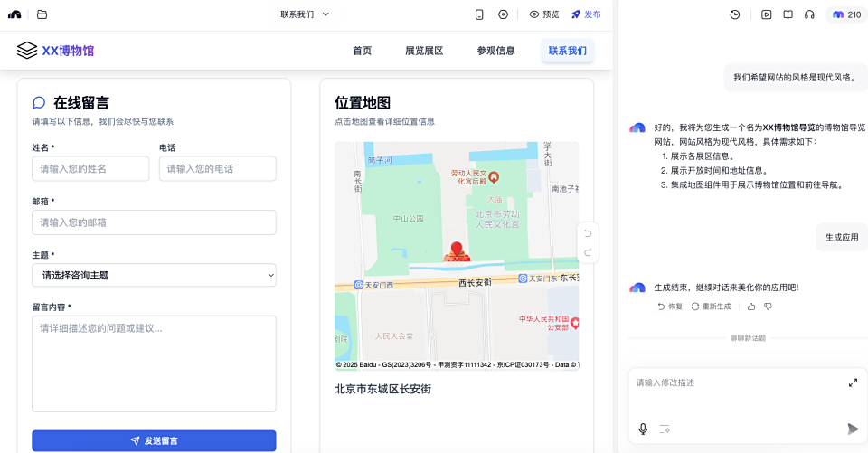Click the 电话 input field

pyautogui.click(x=218, y=168)
